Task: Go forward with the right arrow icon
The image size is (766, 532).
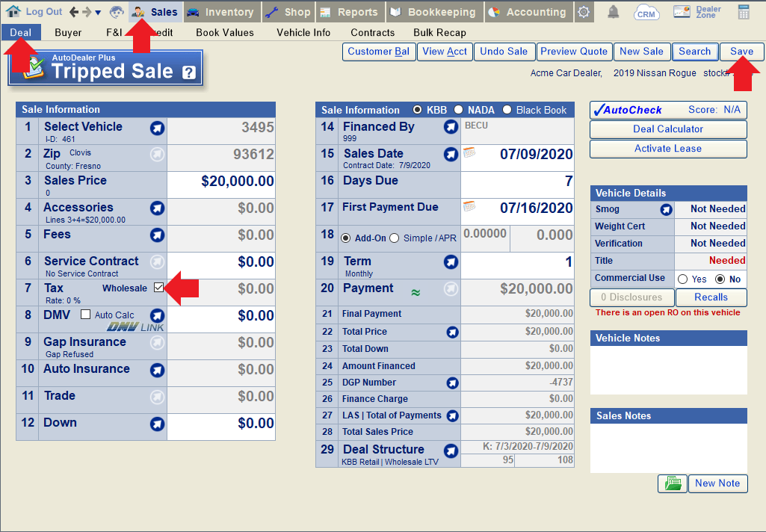Action: (87, 12)
